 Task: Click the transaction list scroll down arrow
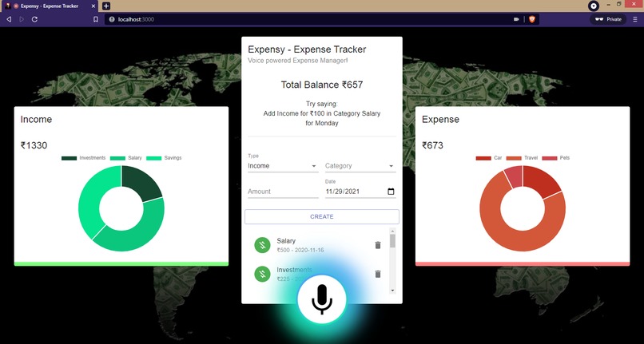392,291
